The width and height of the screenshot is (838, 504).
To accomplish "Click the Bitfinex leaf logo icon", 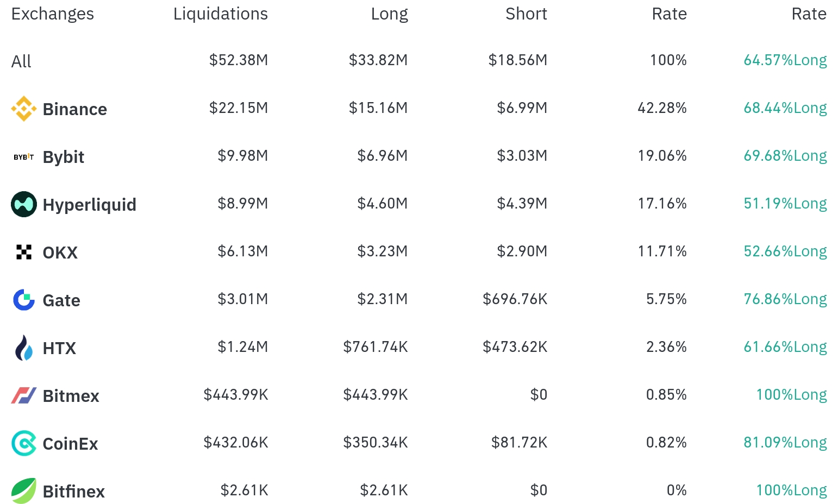I will 24,491.
